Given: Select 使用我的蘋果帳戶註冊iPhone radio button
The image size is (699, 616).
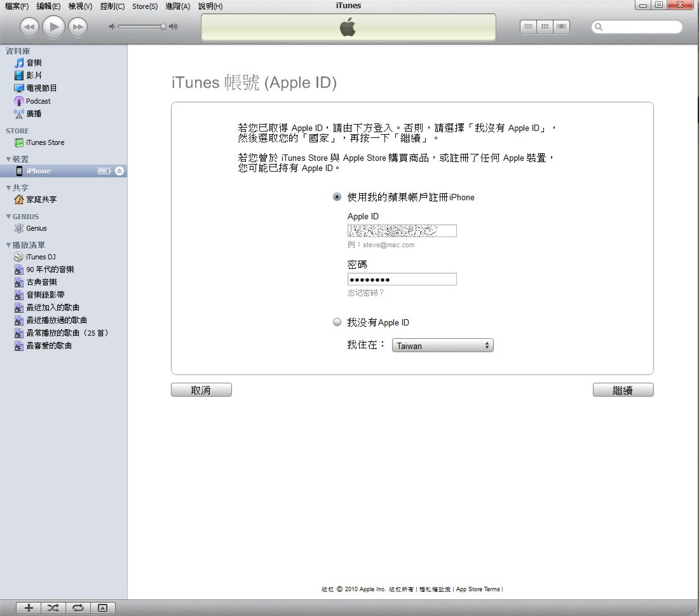Looking at the screenshot, I should [337, 196].
